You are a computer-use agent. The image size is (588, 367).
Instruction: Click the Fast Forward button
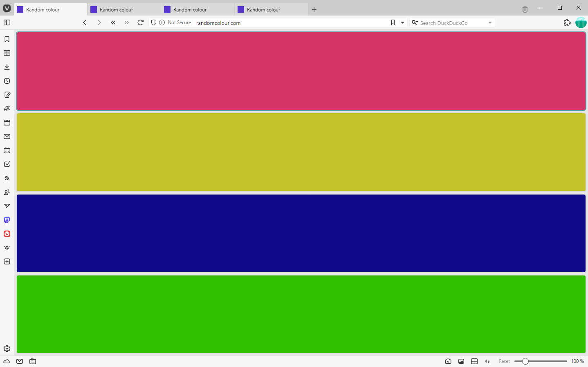pos(127,22)
